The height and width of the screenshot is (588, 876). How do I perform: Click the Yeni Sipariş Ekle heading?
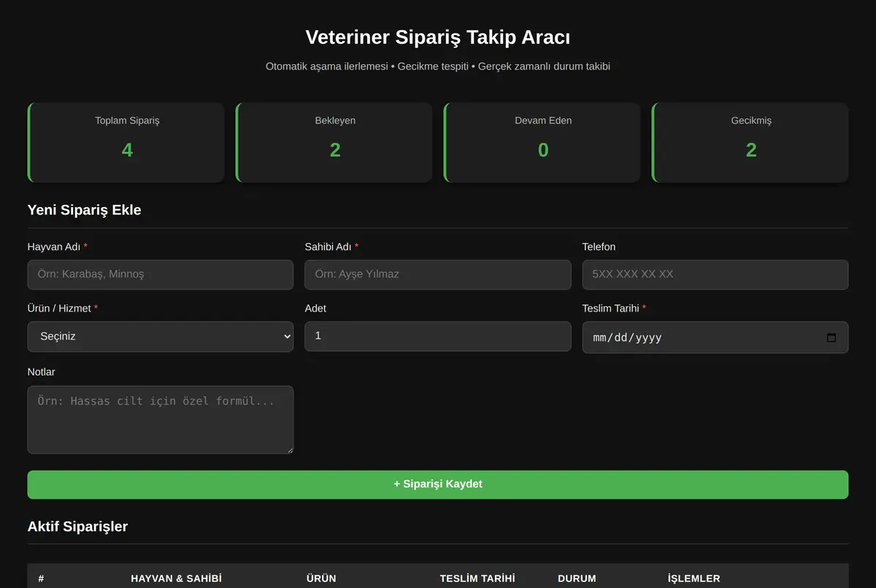click(x=85, y=210)
